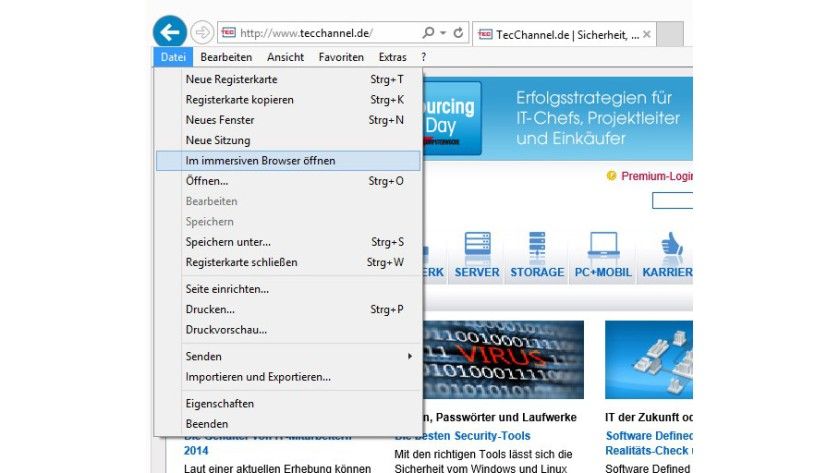This screenshot has height=473, width=840.
Task: Click the search magnifier in address bar
Action: coord(428,33)
